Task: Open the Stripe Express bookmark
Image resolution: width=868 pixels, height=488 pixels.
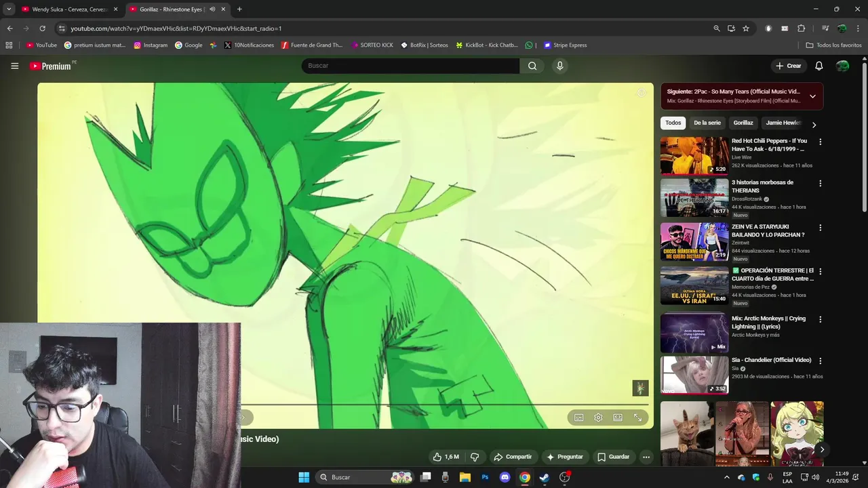Action: click(x=566, y=45)
